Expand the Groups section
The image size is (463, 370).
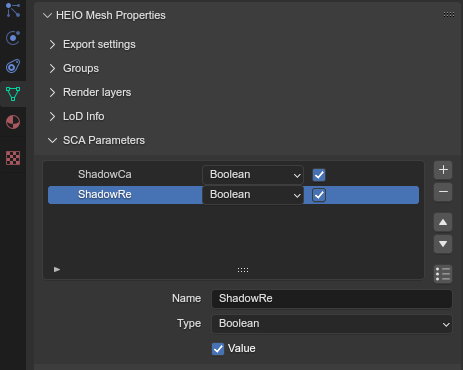(52, 68)
